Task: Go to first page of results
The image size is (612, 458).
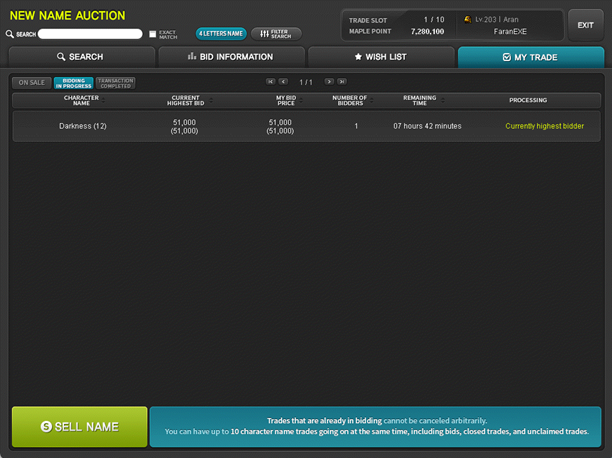Action: (x=270, y=82)
